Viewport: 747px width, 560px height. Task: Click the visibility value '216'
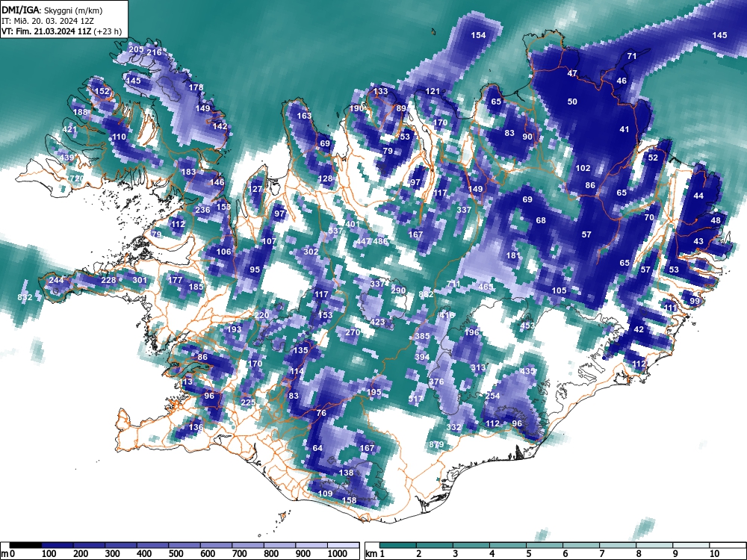tap(155, 52)
